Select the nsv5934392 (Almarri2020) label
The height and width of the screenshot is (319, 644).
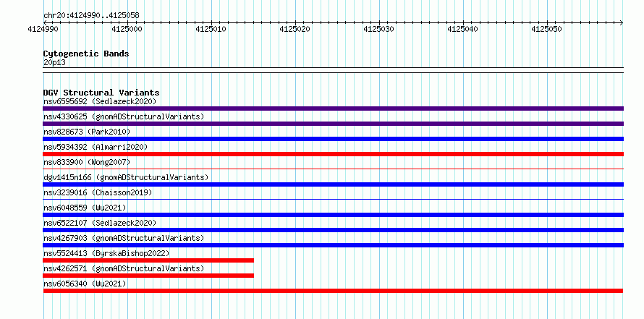[x=96, y=147]
